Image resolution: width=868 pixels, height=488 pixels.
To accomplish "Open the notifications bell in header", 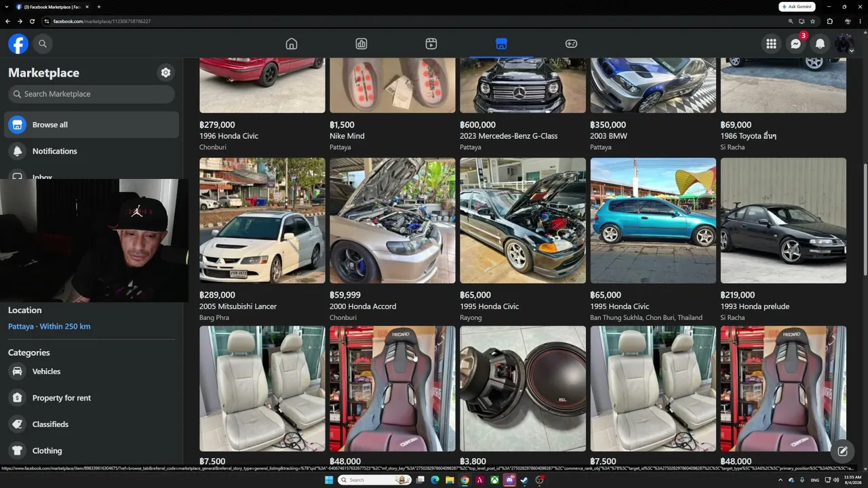I will click(820, 43).
